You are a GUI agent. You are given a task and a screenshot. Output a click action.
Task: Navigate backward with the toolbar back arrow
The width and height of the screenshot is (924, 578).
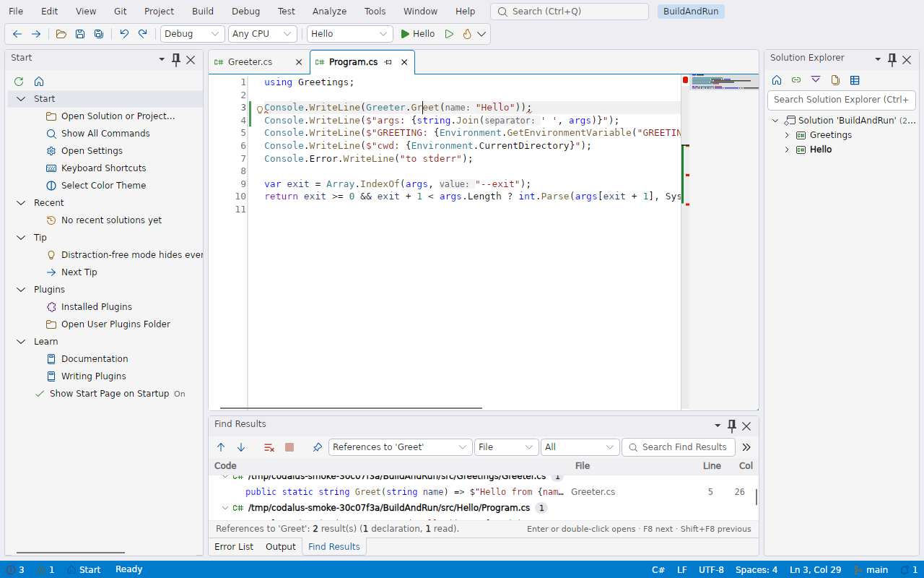click(x=17, y=34)
